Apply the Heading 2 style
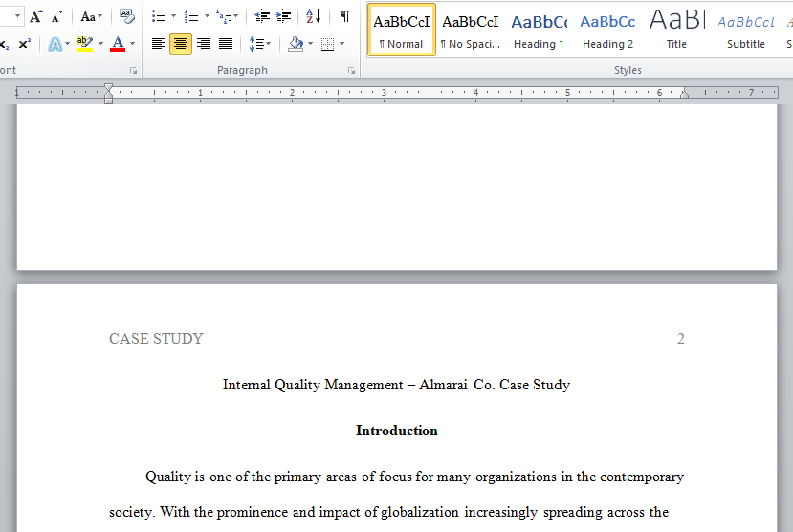 pos(607,30)
